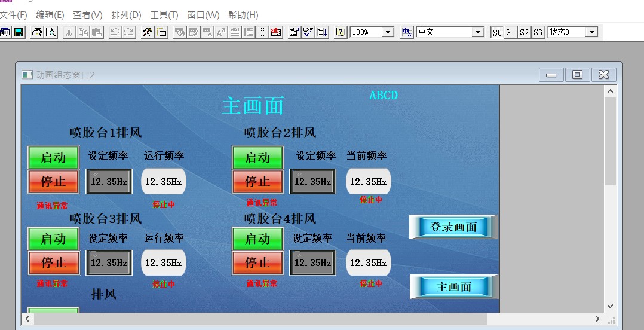Screen dimensions: 644x330
Task: Select the S3 state button
Action: pyautogui.click(x=538, y=32)
